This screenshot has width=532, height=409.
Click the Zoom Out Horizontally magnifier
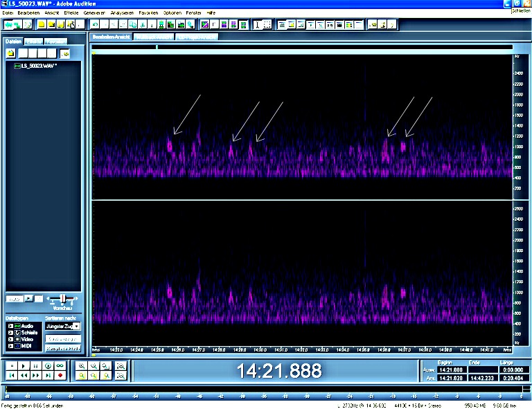point(94,366)
